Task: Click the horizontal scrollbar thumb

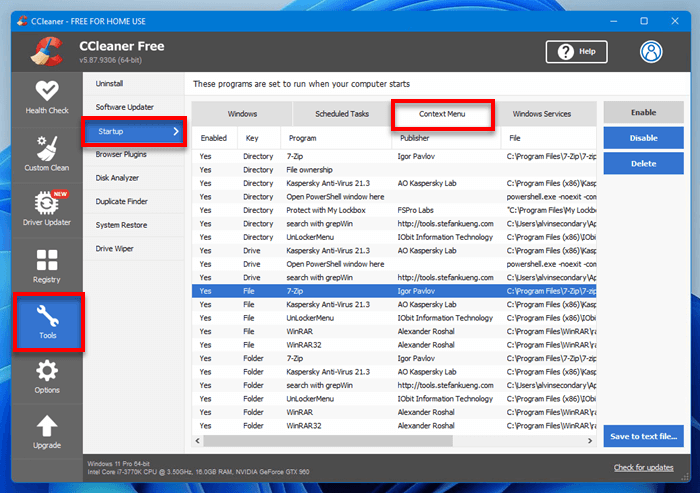Action: click(x=328, y=441)
